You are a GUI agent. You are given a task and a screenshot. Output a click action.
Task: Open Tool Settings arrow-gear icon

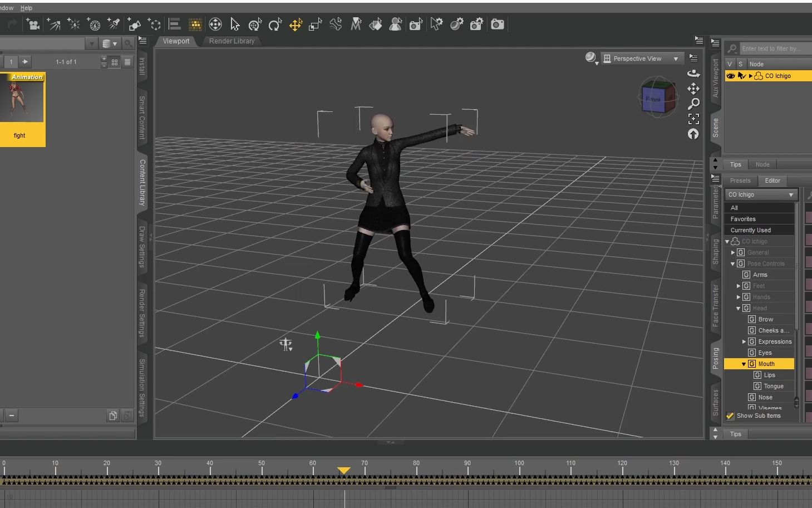point(436,24)
